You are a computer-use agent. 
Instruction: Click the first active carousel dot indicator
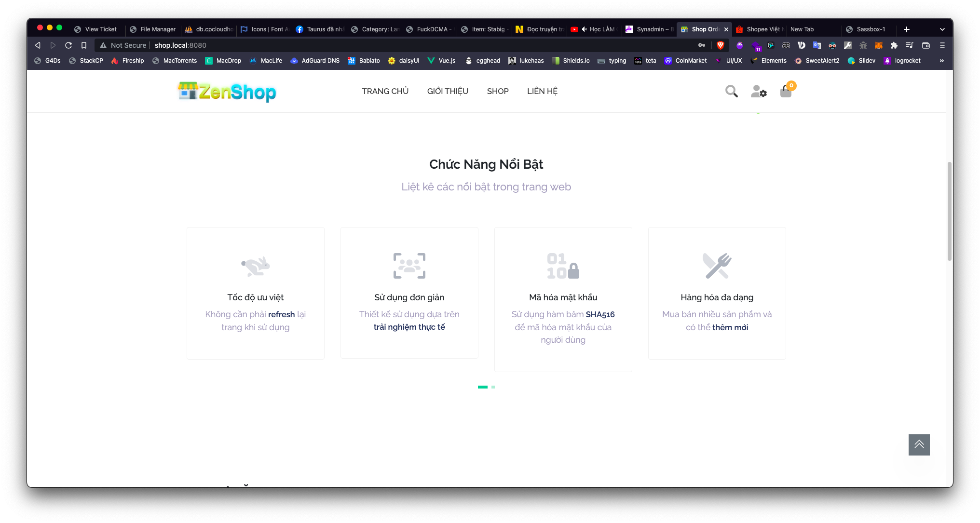point(483,386)
